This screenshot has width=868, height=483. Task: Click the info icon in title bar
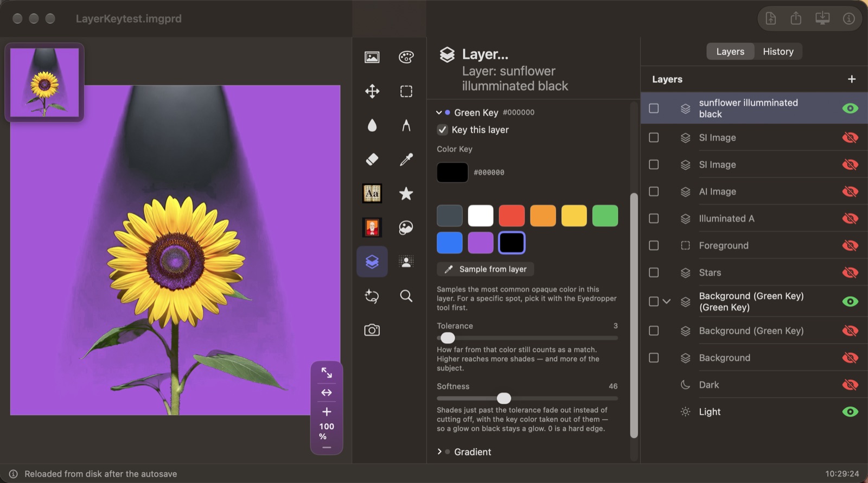849,18
